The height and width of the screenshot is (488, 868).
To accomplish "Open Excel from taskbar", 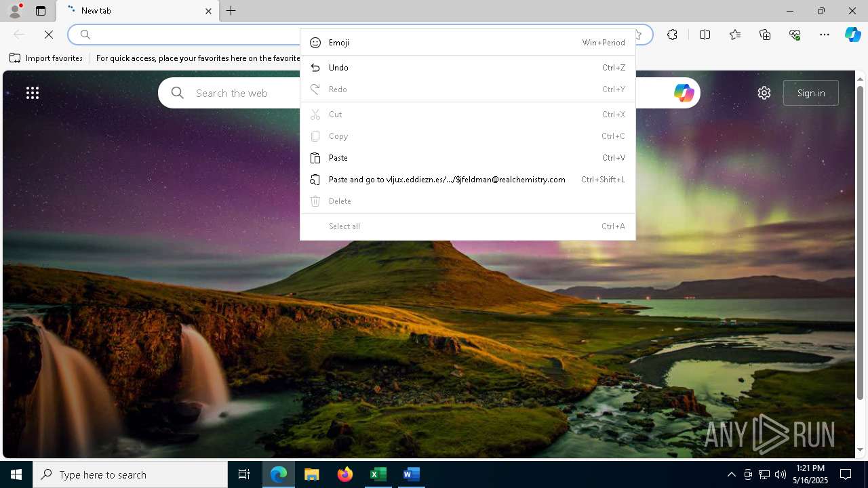I will 378,474.
